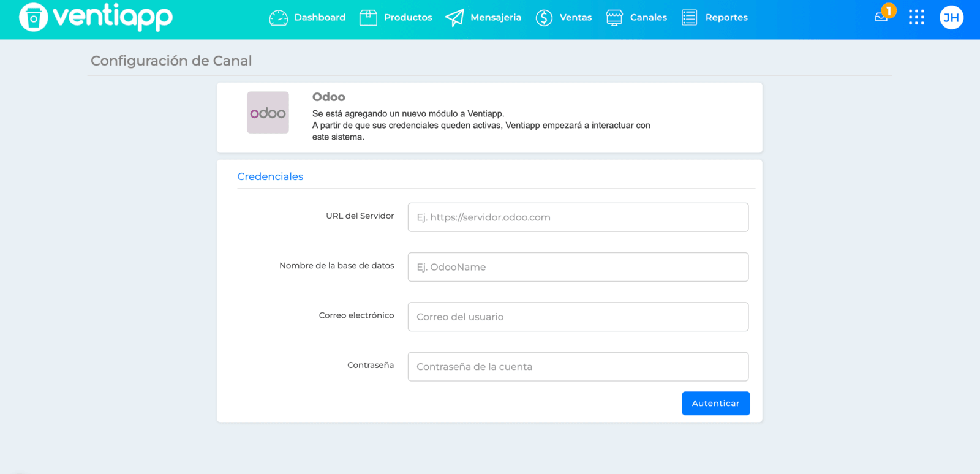Click the Configuración de Canal title

click(x=171, y=61)
